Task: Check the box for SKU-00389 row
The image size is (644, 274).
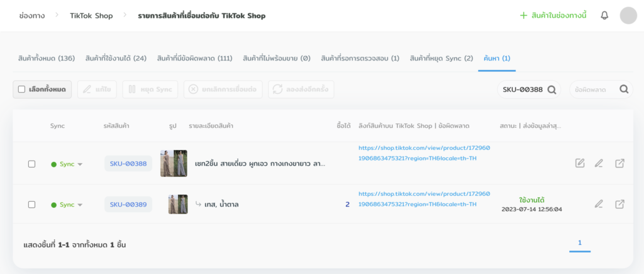Action: (31, 204)
